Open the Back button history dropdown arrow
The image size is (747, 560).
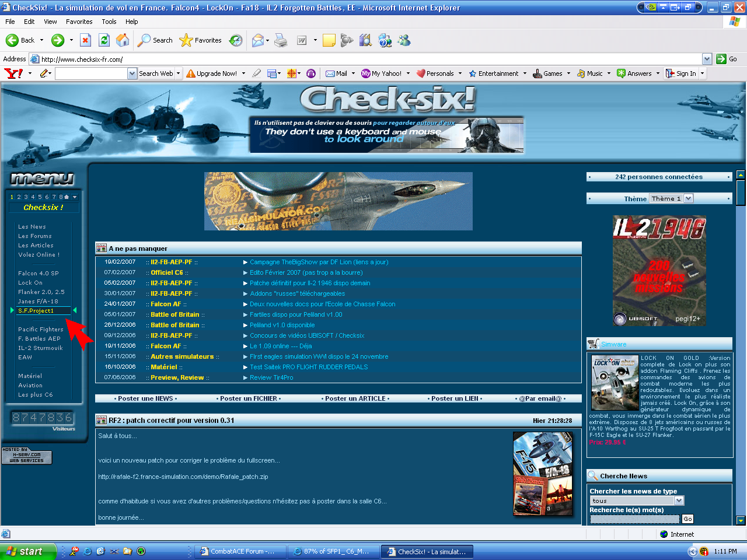(x=41, y=40)
